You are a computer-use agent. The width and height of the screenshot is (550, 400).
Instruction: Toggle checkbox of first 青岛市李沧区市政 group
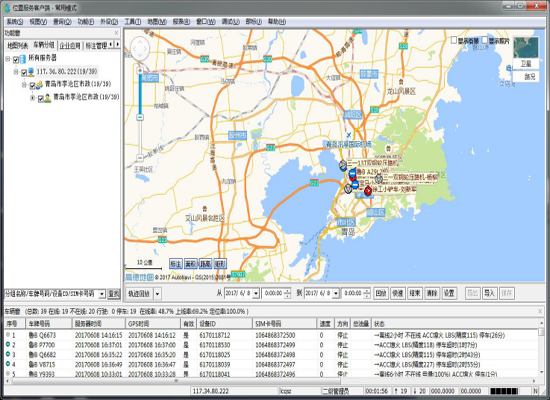(x=32, y=85)
